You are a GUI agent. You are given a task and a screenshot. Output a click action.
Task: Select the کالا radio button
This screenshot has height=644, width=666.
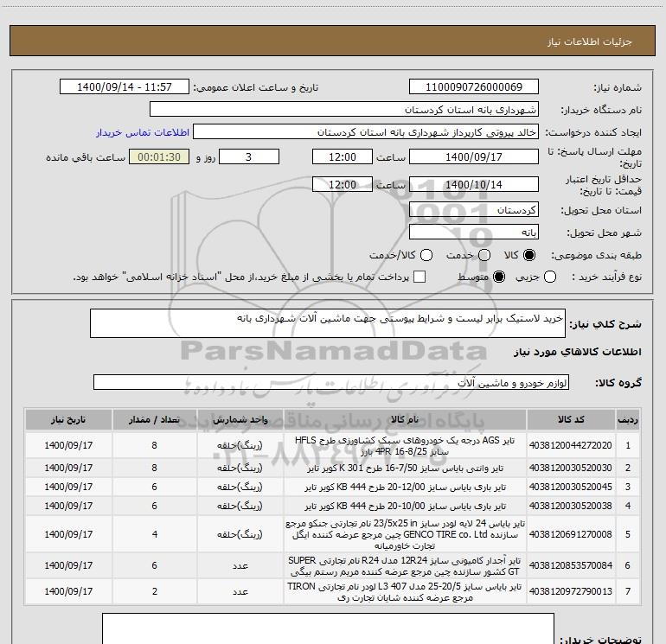pyautogui.click(x=529, y=255)
